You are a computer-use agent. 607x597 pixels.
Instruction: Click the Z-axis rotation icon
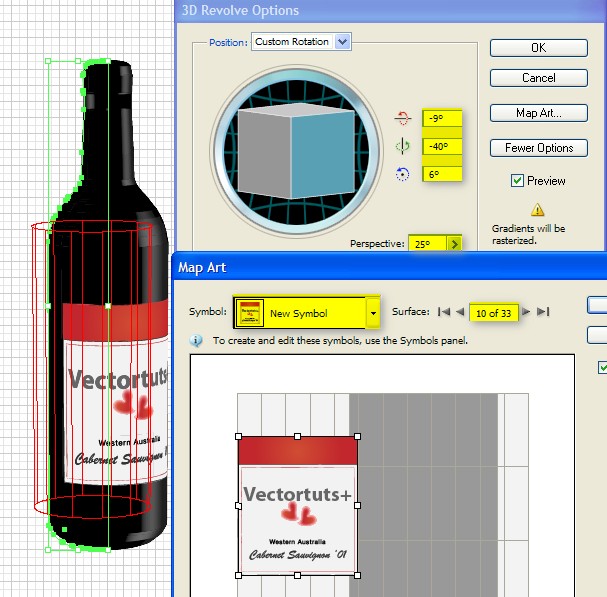tap(402, 174)
